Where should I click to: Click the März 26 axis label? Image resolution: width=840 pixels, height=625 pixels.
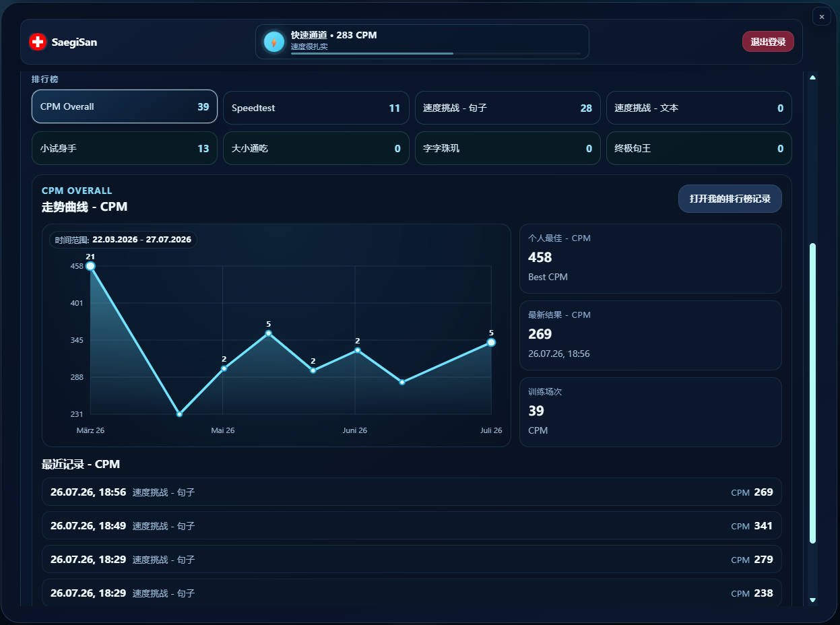point(90,430)
